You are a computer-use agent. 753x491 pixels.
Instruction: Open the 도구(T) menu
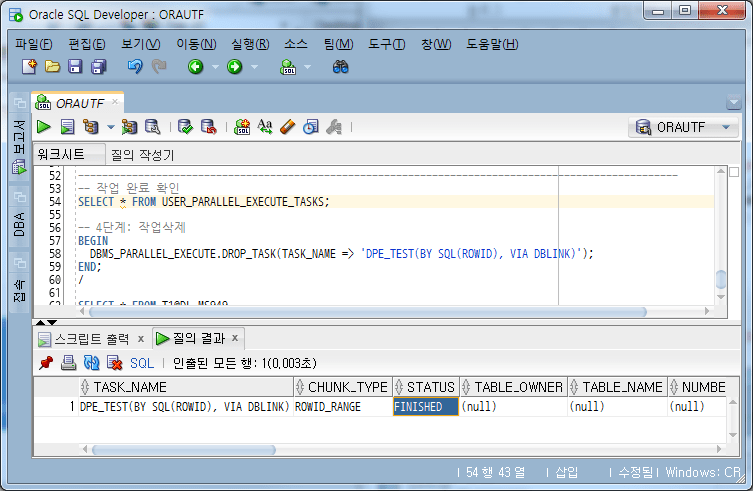(x=387, y=44)
